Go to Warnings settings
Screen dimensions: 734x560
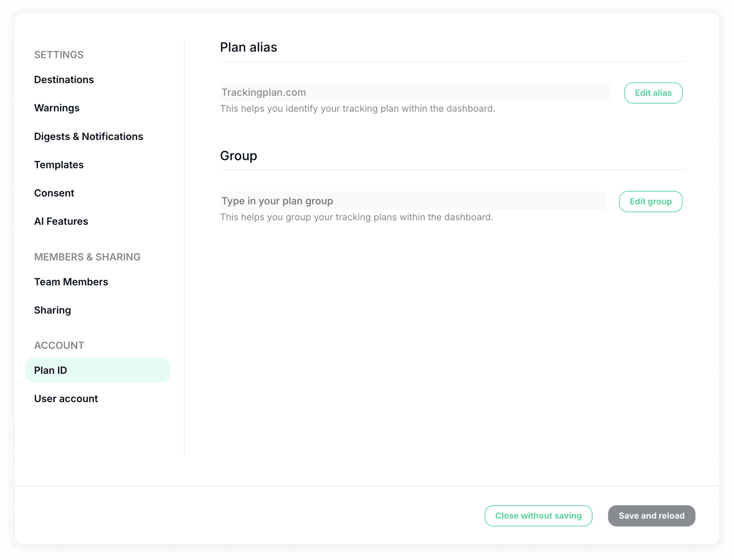(57, 108)
